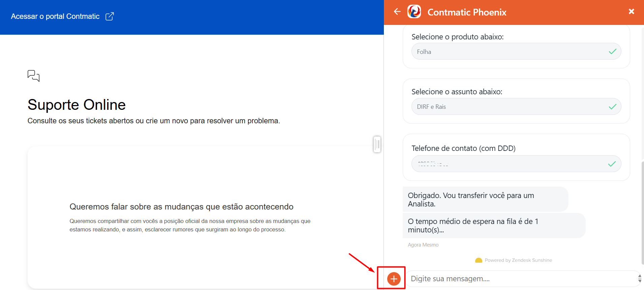Click the tempo médio de espera message
644x290 pixels.
click(494, 225)
